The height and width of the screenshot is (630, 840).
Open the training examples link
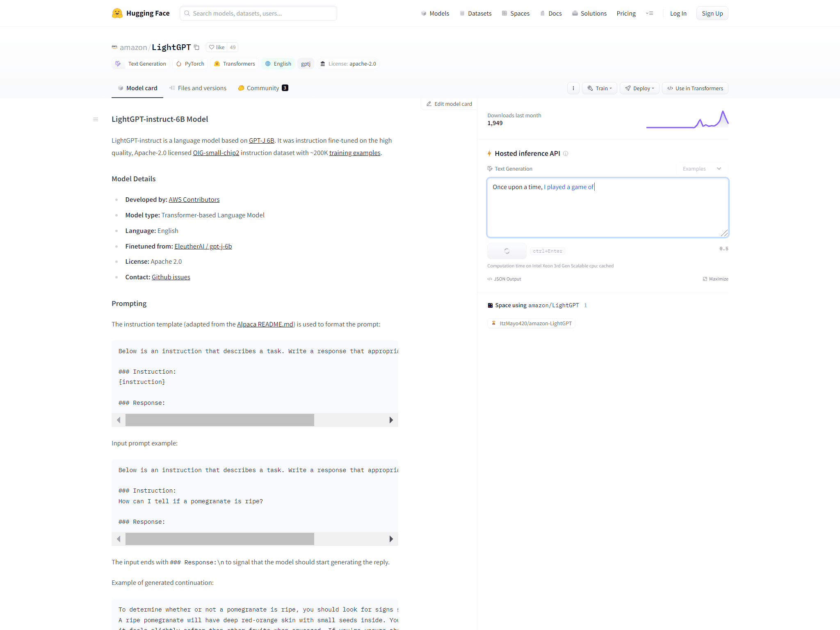(x=355, y=153)
